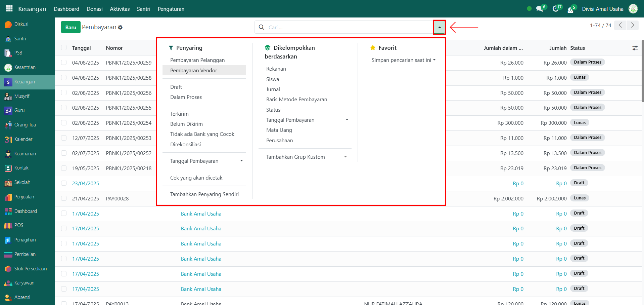Screen dimensions: 644x305
Task: Open the Kalender app icon
Action: (x=8, y=139)
